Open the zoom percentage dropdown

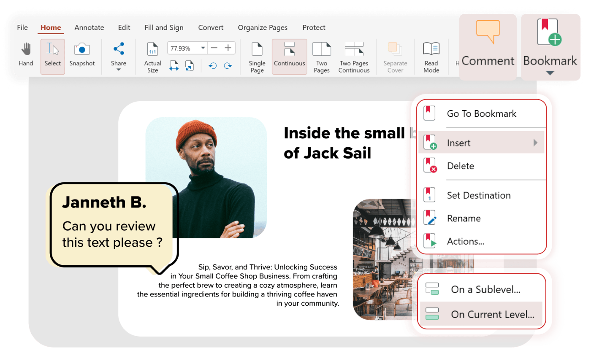[x=203, y=48]
